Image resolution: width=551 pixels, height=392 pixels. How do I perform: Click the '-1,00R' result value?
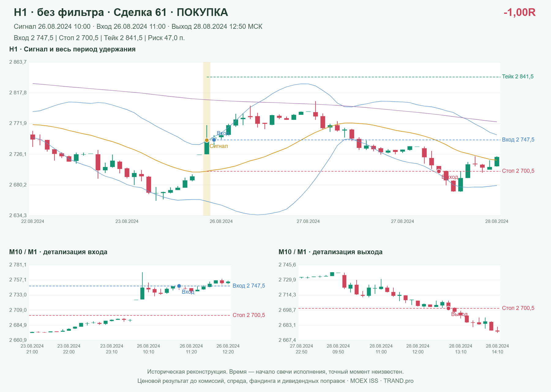(519, 12)
